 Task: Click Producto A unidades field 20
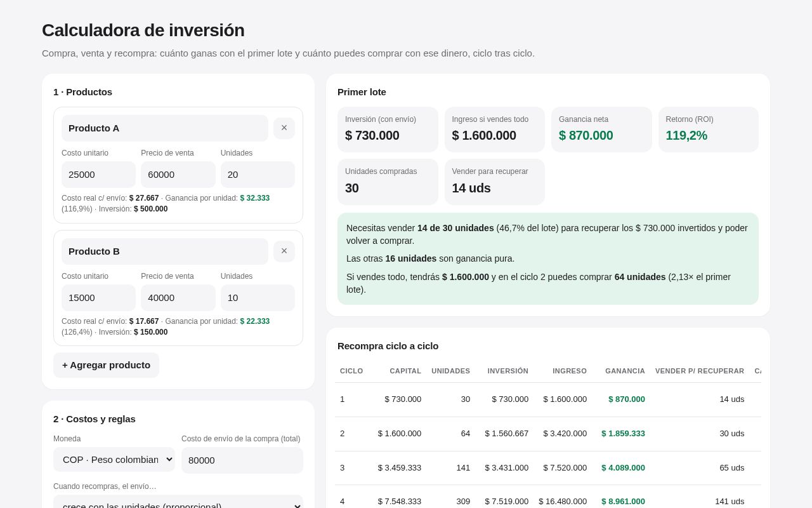(x=258, y=175)
